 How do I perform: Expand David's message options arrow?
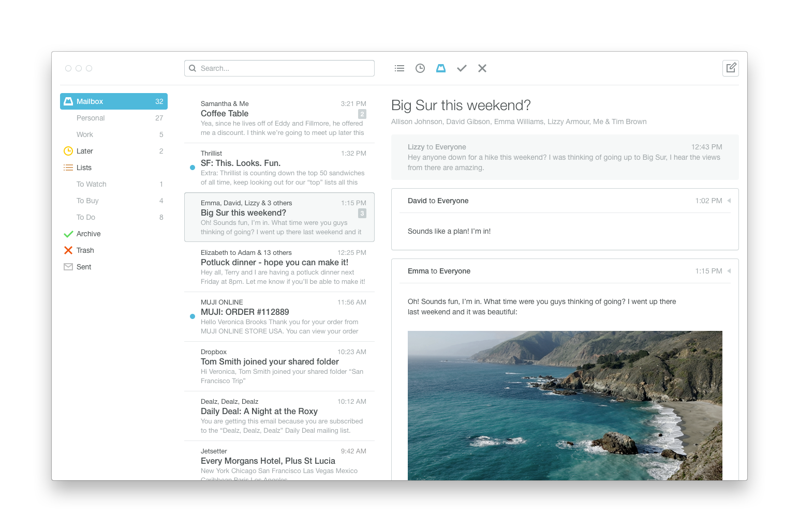[x=729, y=201]
